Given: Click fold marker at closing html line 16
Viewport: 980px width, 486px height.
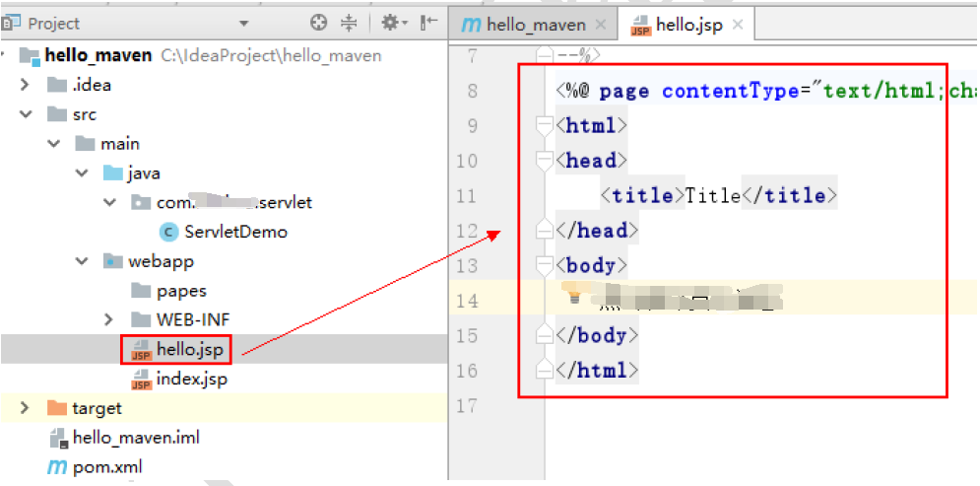Looking at the screenshot, I should (x=545, y=371).
